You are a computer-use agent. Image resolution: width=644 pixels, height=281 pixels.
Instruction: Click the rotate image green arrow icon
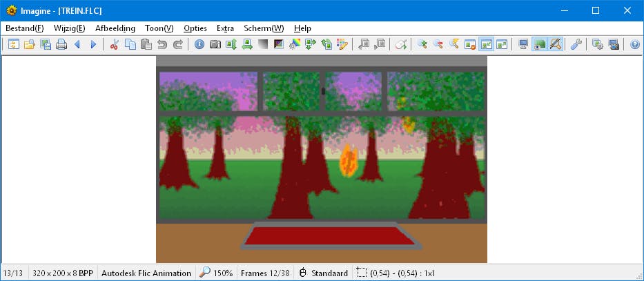311,44
